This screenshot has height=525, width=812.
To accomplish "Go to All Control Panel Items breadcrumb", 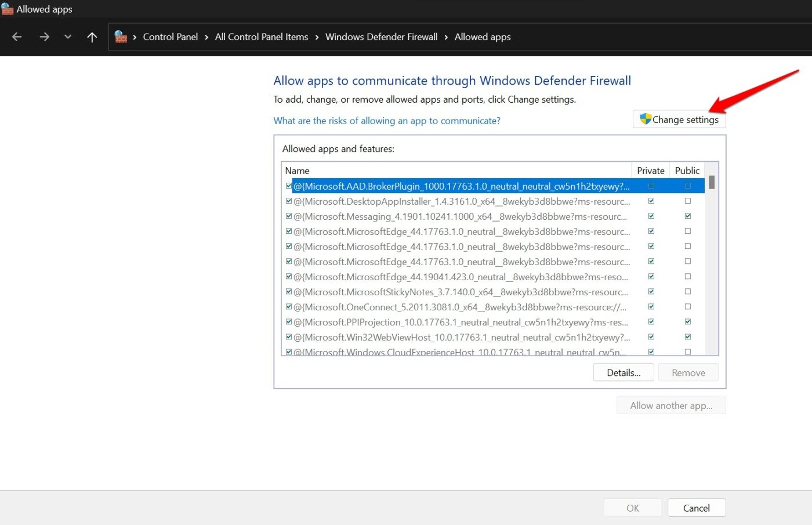I will pyautogui.click(x=262, y=37).
